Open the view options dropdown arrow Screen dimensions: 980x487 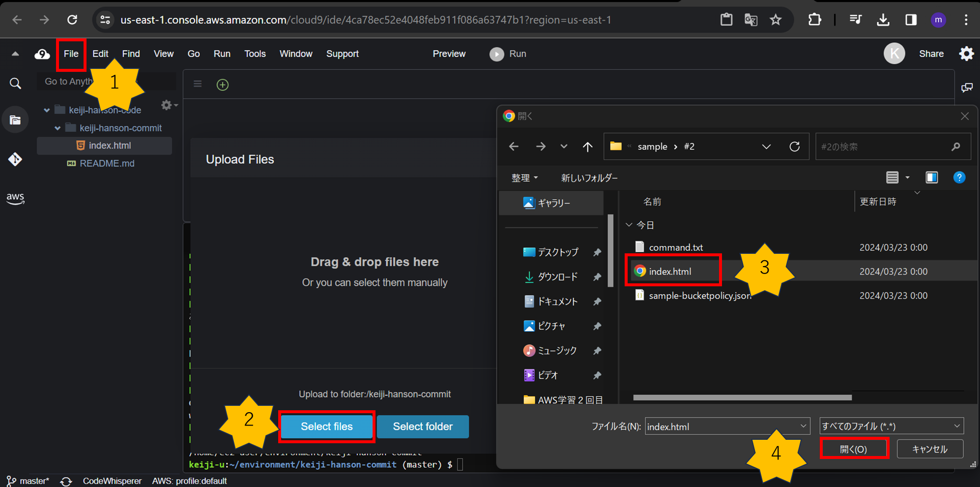[x=908, y=178]
